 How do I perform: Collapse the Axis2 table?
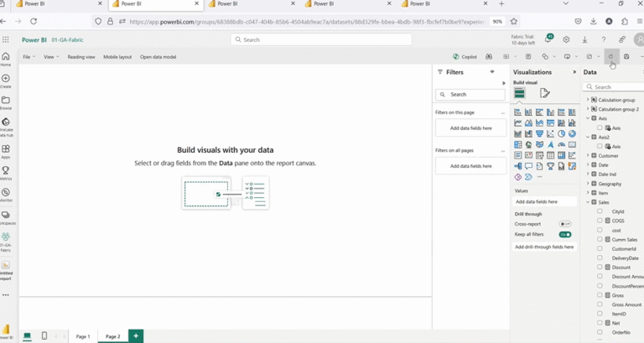coord(588,137)
